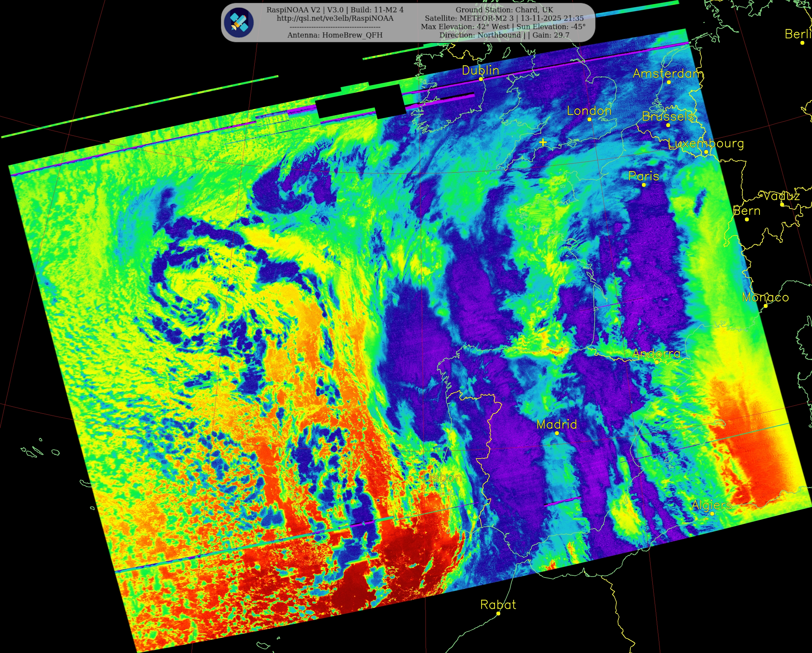This screenshot has height=653, width=812.
Task: Click the Rabat city marker dot
Action: click(498, 613)
